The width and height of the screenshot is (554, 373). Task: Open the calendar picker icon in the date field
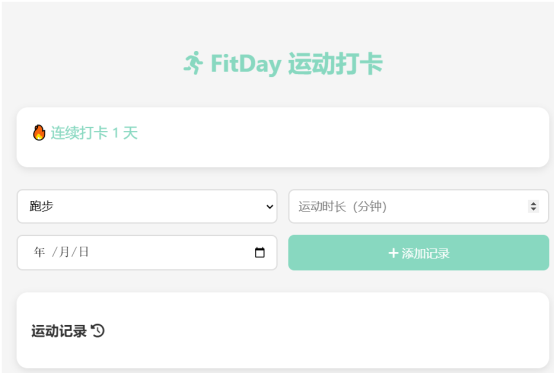[260, 253]
